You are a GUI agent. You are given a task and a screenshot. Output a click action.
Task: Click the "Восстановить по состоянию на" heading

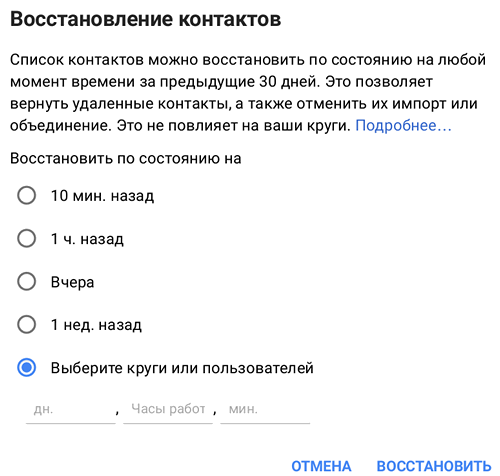(x=126, y=158)
